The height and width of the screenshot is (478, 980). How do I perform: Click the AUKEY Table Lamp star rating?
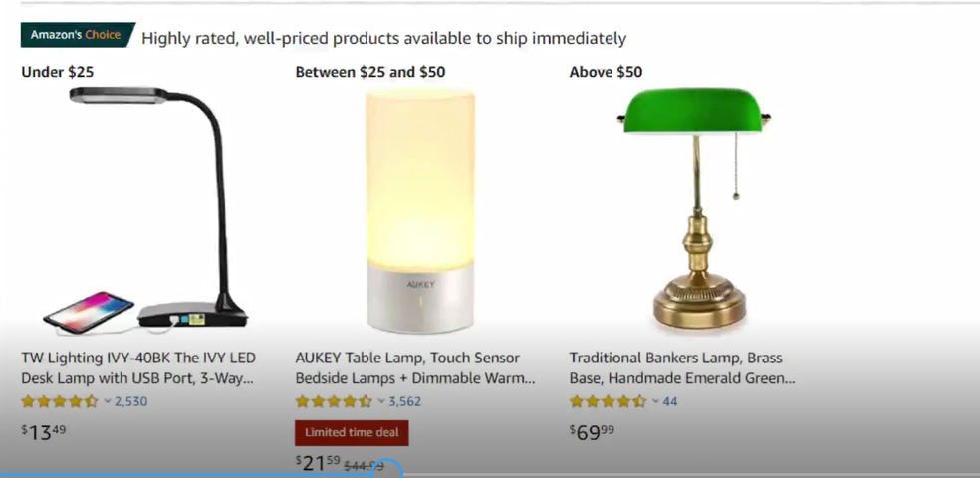click(x=334, y=402)
